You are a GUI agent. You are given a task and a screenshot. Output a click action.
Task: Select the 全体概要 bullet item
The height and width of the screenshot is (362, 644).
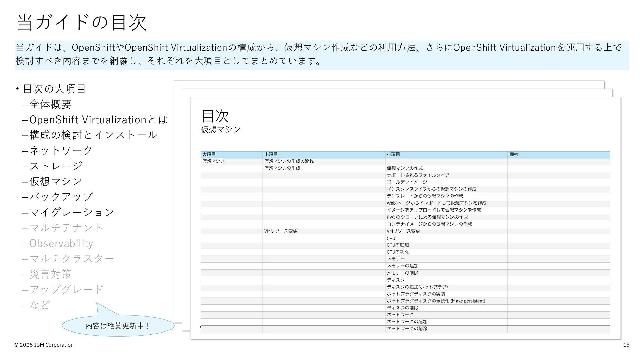coord(50,104)
